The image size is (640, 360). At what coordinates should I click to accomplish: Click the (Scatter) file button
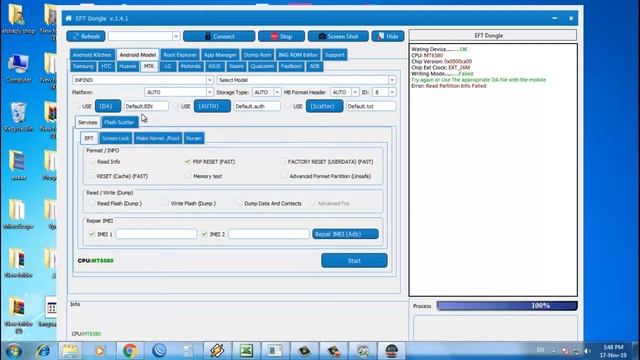click(x=324, y=106)
